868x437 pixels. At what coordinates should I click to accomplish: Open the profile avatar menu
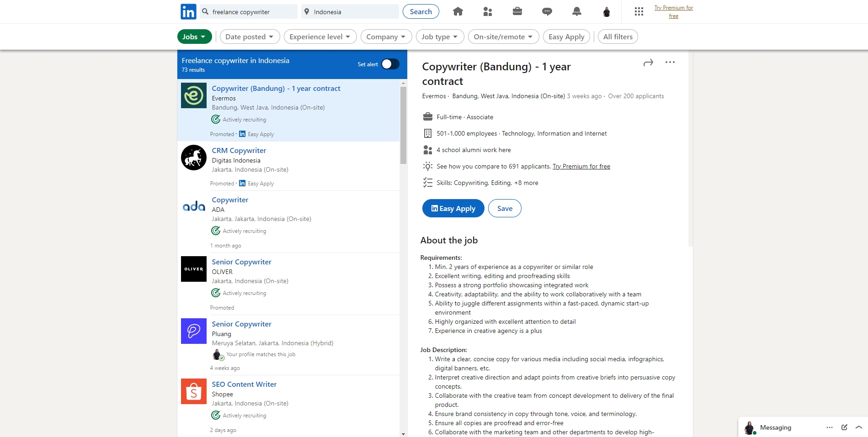pyautogui.click(x=607, y=11)
